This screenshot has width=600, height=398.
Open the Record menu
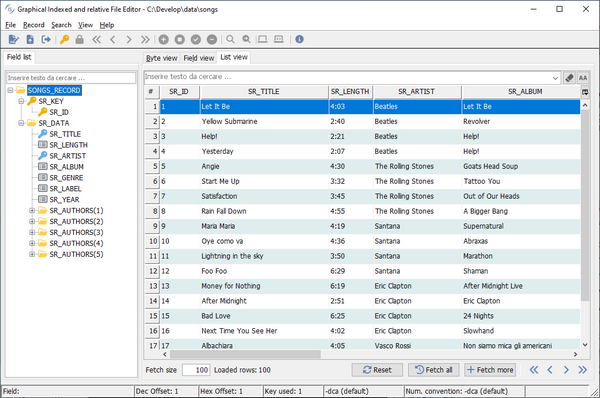coord(34,25)
